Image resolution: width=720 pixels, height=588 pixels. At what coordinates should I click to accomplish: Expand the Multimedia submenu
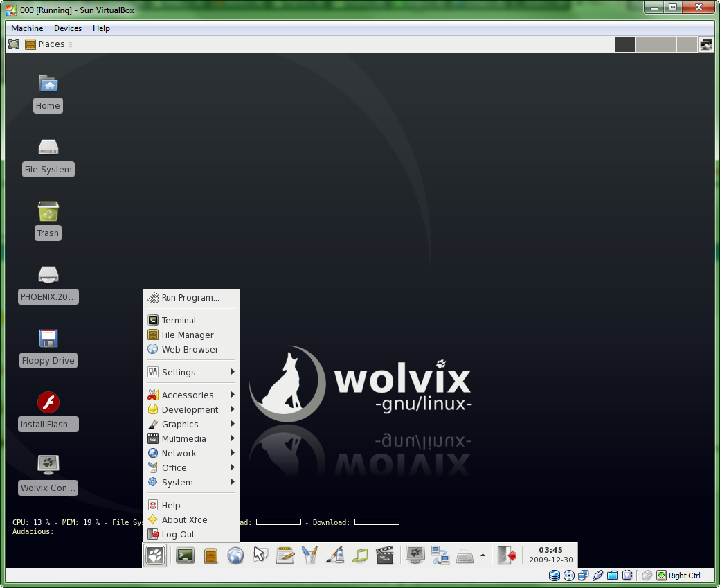coord(184,438)
